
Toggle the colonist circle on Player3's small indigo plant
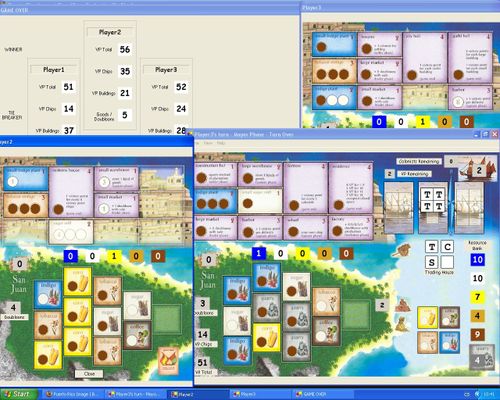point(321,47)
